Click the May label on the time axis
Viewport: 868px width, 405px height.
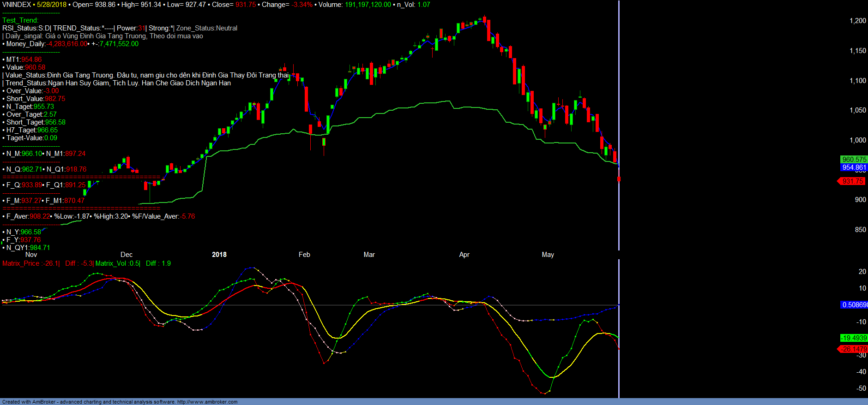pyautogui.click(x=548, y=255)
